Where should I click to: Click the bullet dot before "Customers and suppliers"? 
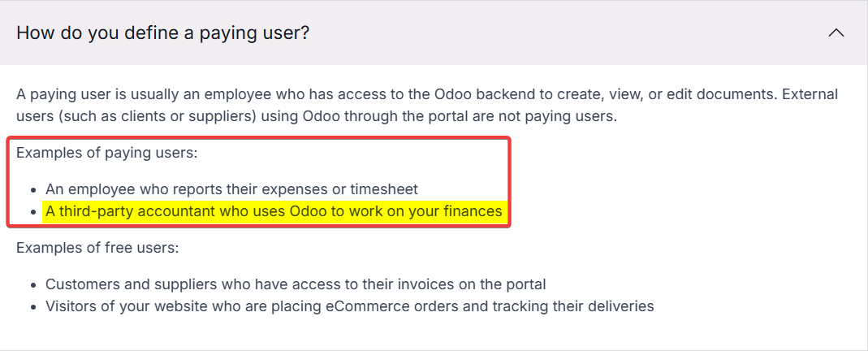(x=34, y=285)
